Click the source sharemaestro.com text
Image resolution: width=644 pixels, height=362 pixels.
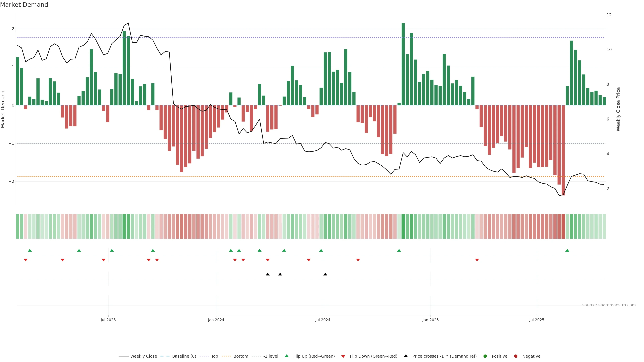click(609, 305)
